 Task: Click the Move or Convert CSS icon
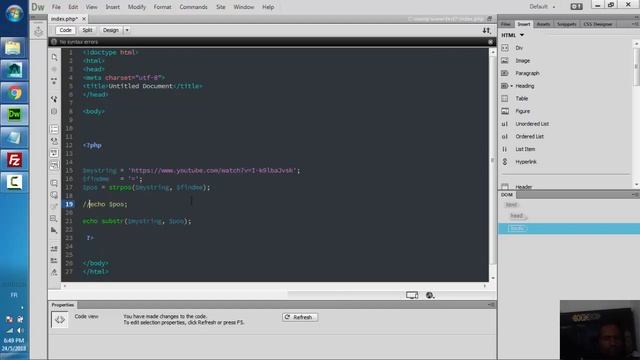click(54, 231)
